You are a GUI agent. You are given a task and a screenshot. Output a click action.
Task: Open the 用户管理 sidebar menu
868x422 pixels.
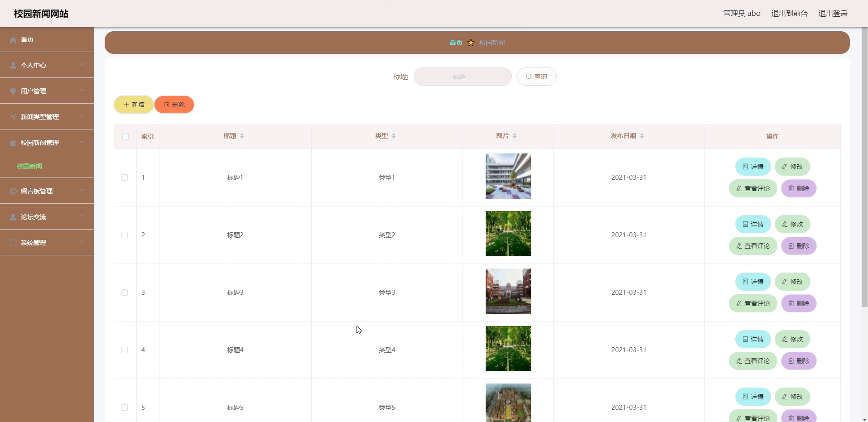tap(47, 91)
